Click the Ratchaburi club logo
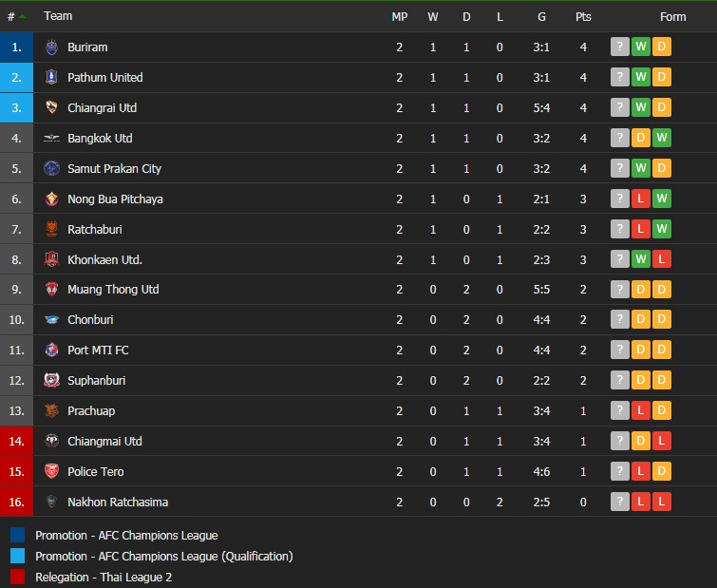This screenshot has width=717, height=588. tap(51, 229)
